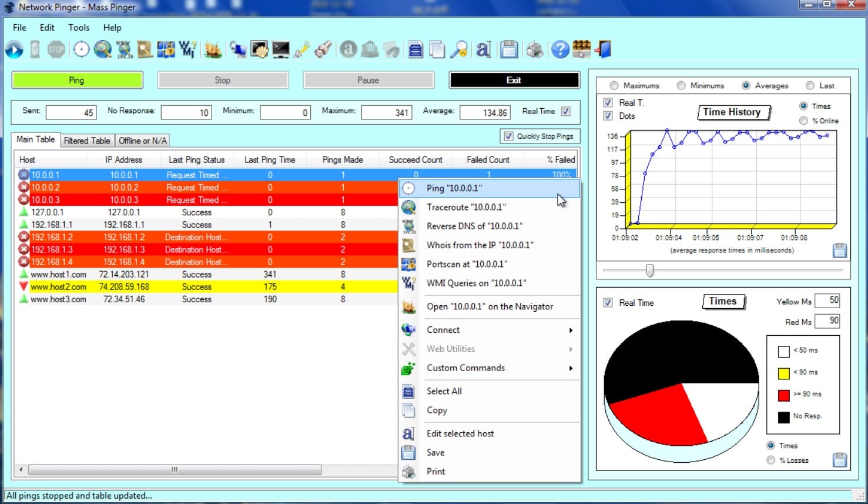This screenshot has width=868, height=504.
Task: Click the slider handle below the graph
Action: (649, 270)
